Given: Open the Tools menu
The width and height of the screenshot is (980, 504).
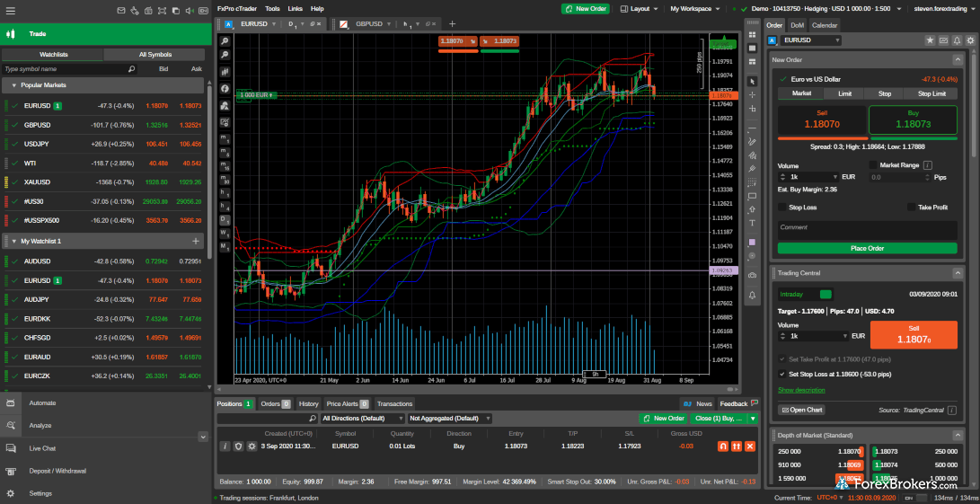Looking at the screenshot, I should tap(272, 9).
